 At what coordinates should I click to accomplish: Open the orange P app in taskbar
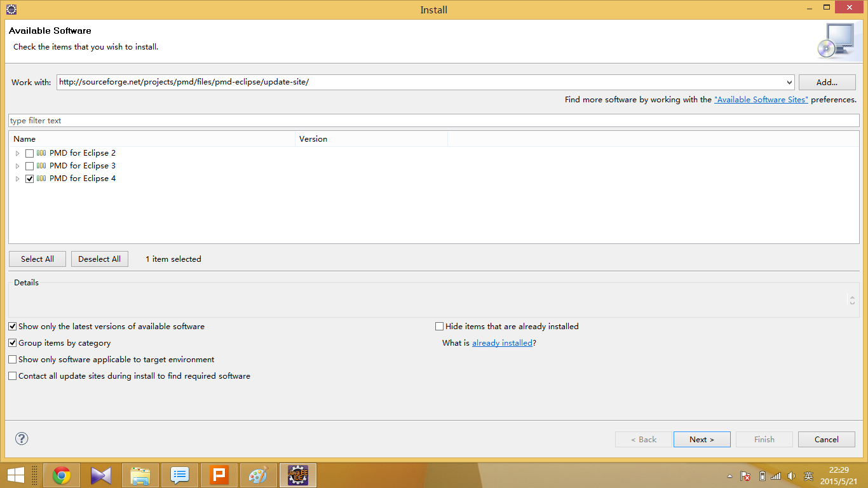[x=219, y=475]
